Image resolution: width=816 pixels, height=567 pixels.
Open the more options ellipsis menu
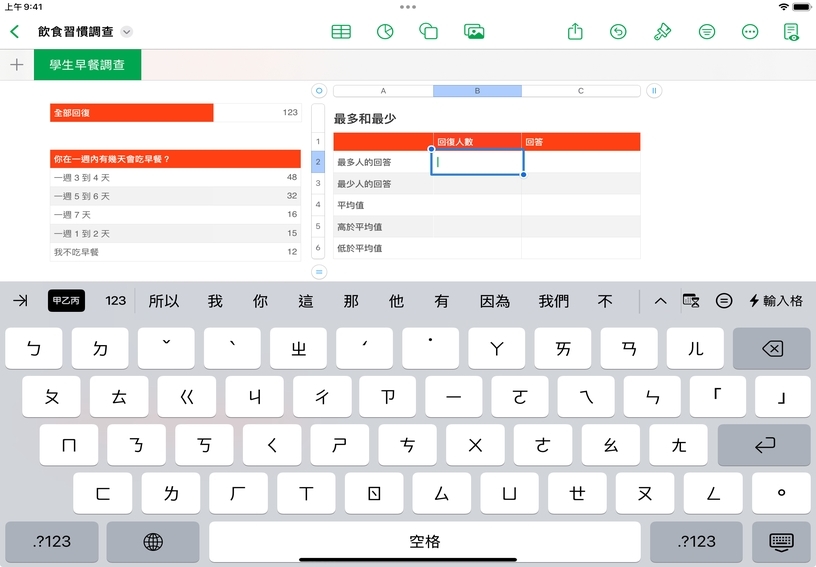750,31
